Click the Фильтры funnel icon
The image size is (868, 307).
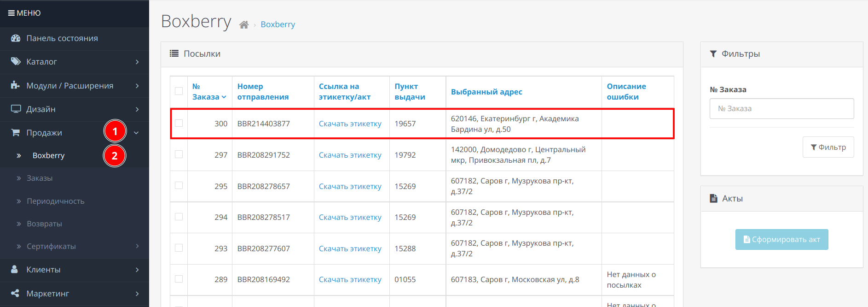[x=713, y=54]
